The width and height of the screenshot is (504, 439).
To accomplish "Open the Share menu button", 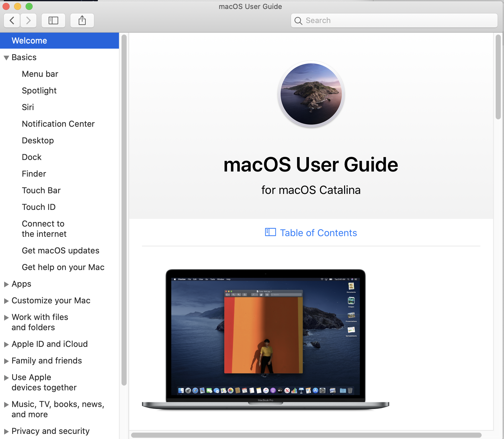I will click(82, 20).
